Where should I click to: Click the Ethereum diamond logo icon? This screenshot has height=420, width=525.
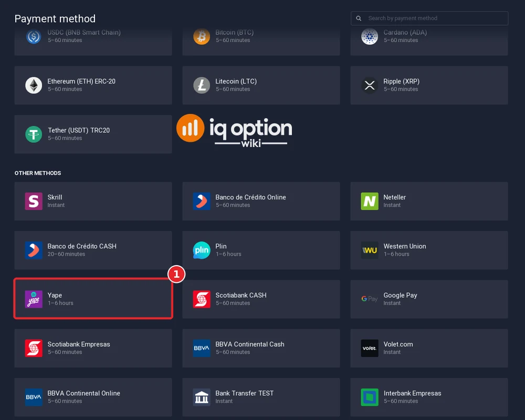pyautogui.click(x=34, y=85)
